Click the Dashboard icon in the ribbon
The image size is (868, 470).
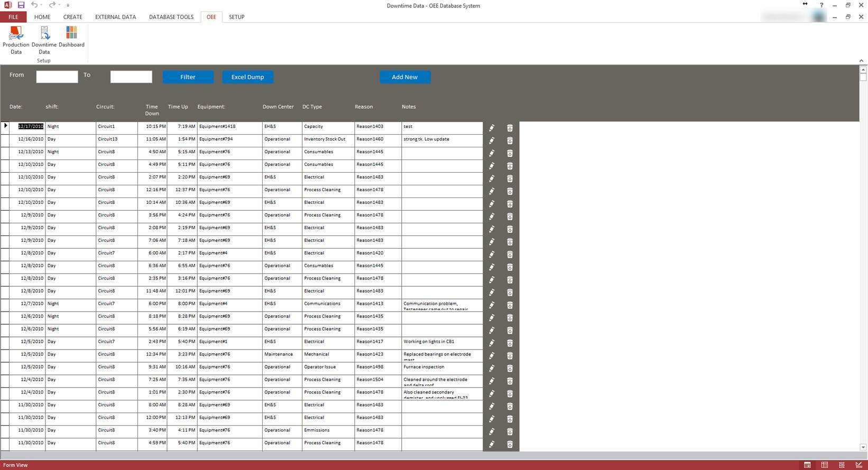click(71, 37)
